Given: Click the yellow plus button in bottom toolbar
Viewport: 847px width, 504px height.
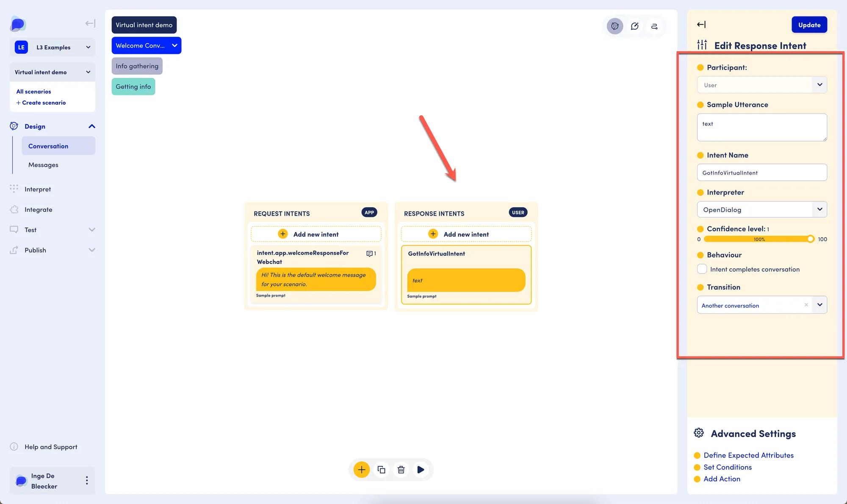Looking at the screenshot, I should click(x=362, y=469).
